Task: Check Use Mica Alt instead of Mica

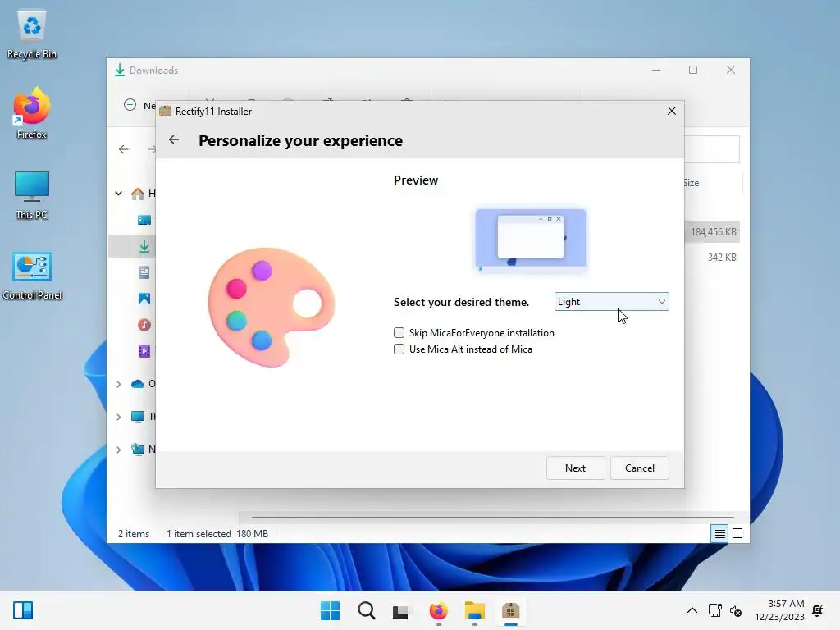Action: [399, 349]
